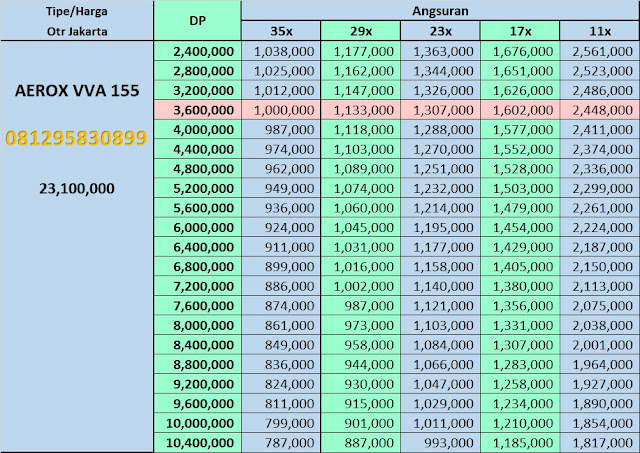Click DP cell 3,200,000
Screen dimensions: 640x453
coord(198,91)
